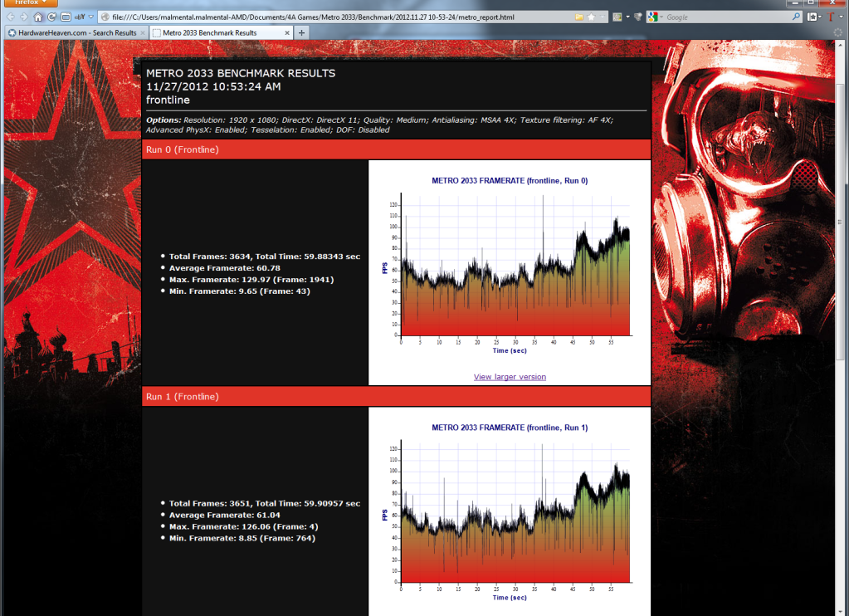The image size is (849, 616).
Task: Click the Min. Framerate: 9.65 line
Action: 239,291
